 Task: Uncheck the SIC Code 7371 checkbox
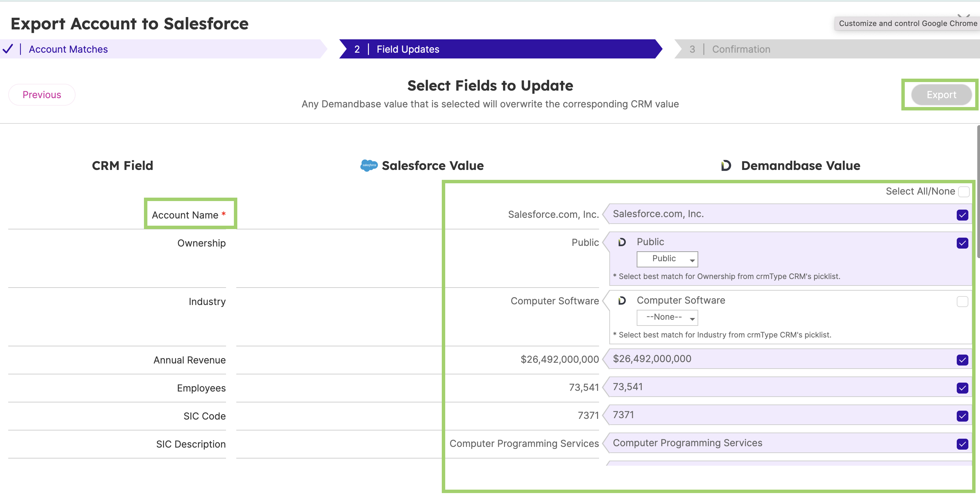(962, 416)
